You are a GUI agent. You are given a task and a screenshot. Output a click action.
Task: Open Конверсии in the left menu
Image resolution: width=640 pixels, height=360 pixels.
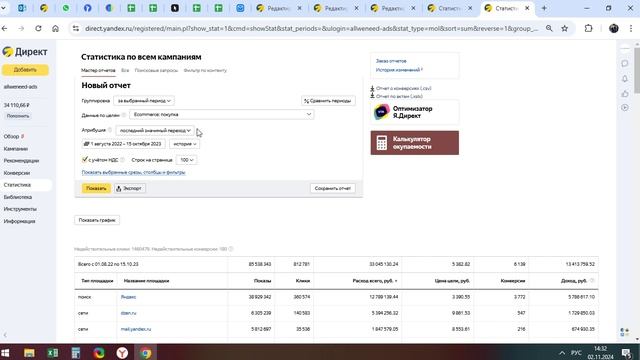(17, 173)
